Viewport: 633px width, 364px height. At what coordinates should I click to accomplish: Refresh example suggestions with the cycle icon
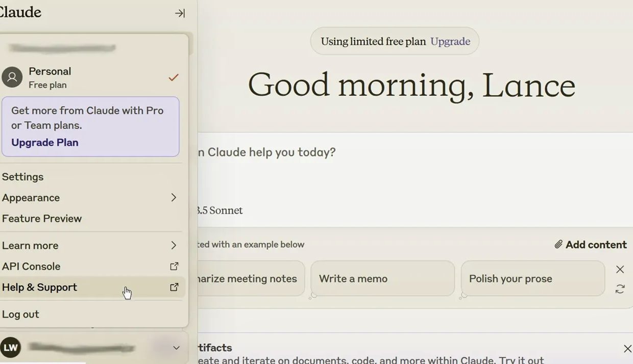tap(620, 289)
